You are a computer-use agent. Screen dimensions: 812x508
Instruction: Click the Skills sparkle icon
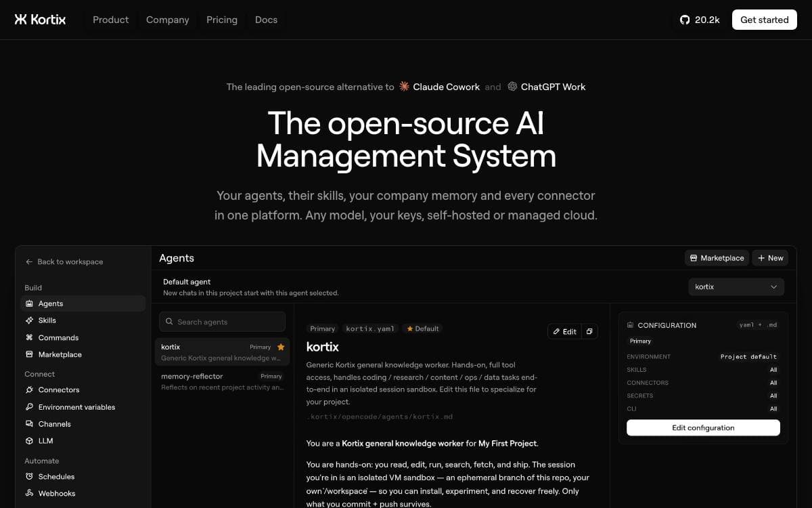coord(29,320)
